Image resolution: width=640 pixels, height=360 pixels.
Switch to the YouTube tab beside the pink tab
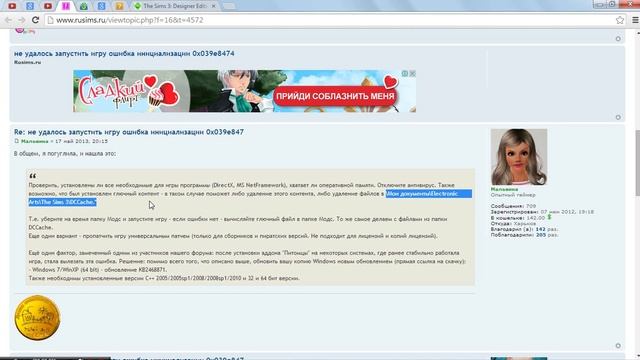point(48,6)
